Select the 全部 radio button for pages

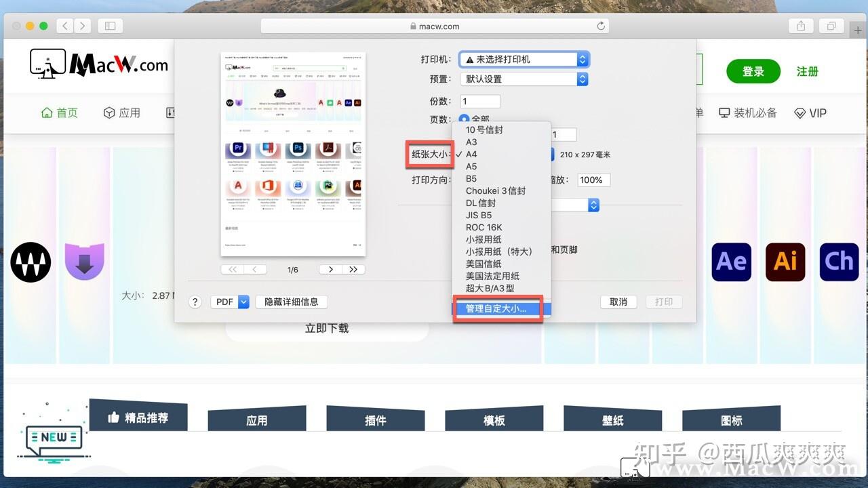click(x=463, y=119)
